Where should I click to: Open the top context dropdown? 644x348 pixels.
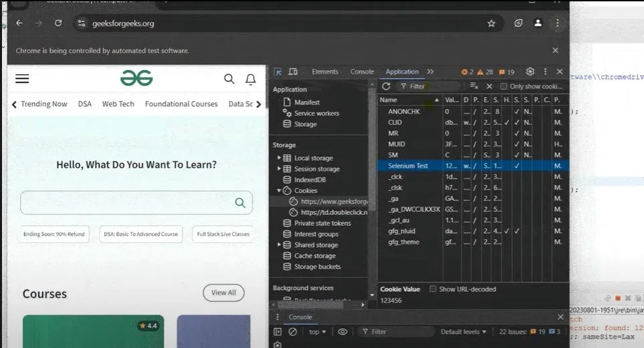coord(317,331)
